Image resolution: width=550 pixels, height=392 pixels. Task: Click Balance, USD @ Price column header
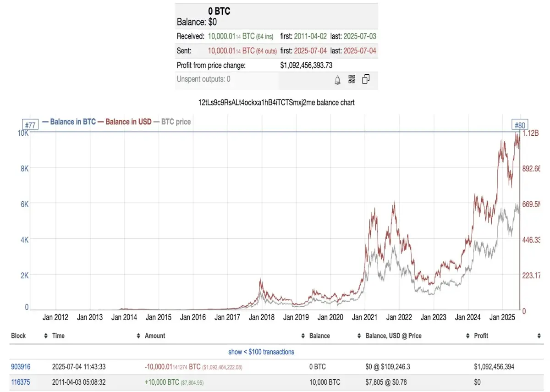[x=393, y=336]
